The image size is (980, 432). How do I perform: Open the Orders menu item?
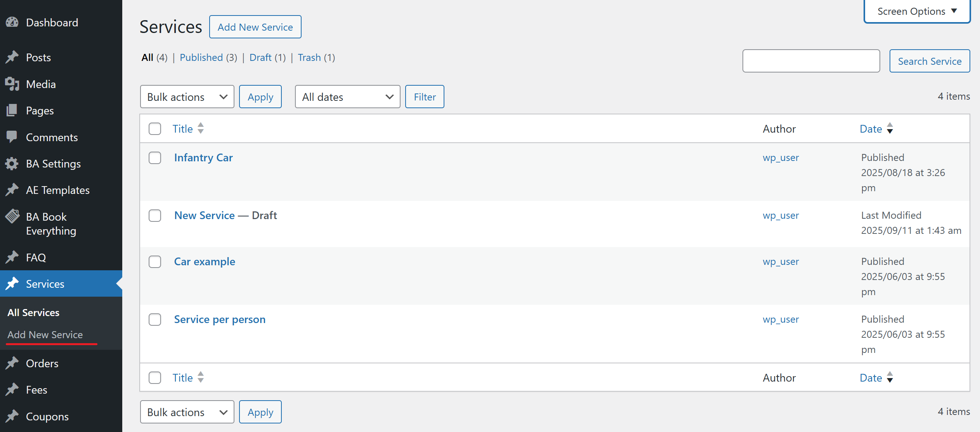(x=42, y=363)
